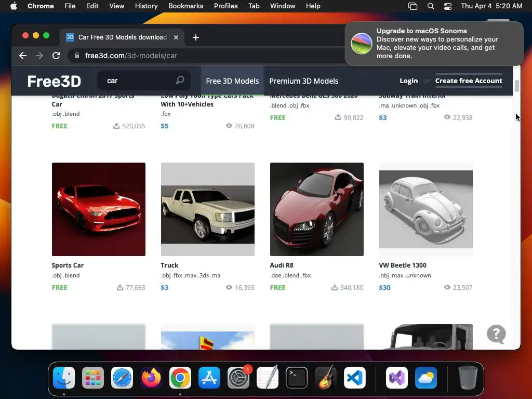Click the FREE label under Audi R8
This screenshot has width=532, height=399.
point(277,287)
